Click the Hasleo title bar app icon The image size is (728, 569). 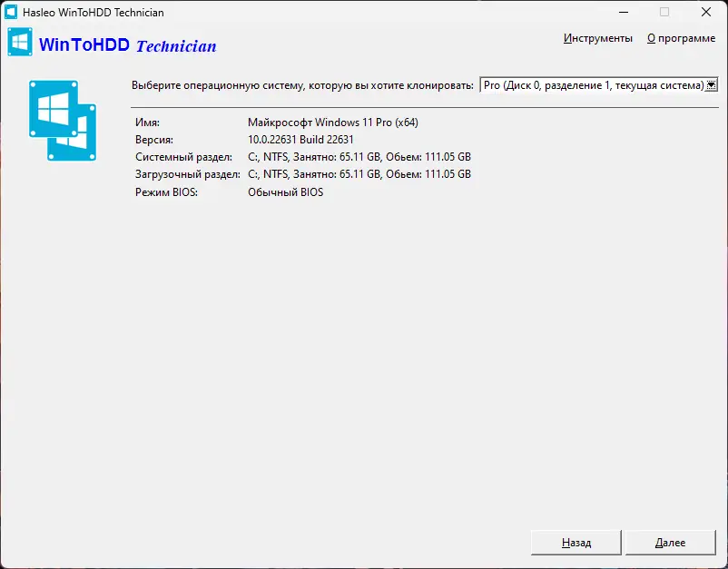point(11,12)
